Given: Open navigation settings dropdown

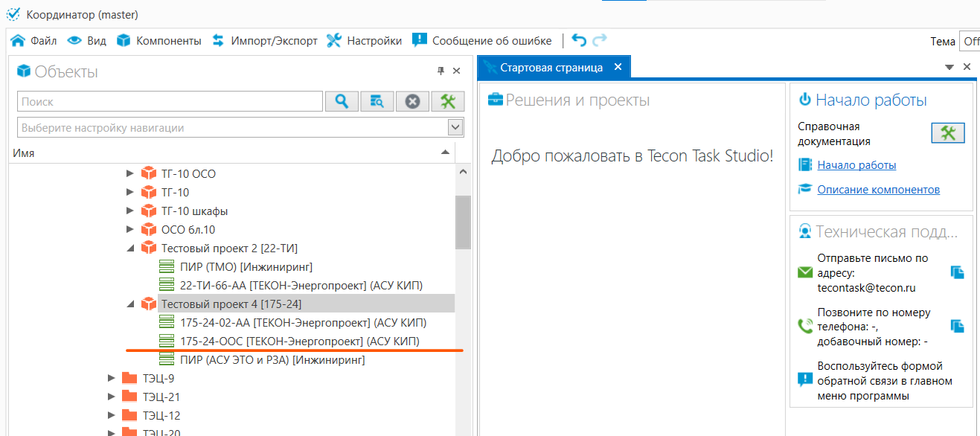Looking at the screenshot, I should click(x=455, y=128).
